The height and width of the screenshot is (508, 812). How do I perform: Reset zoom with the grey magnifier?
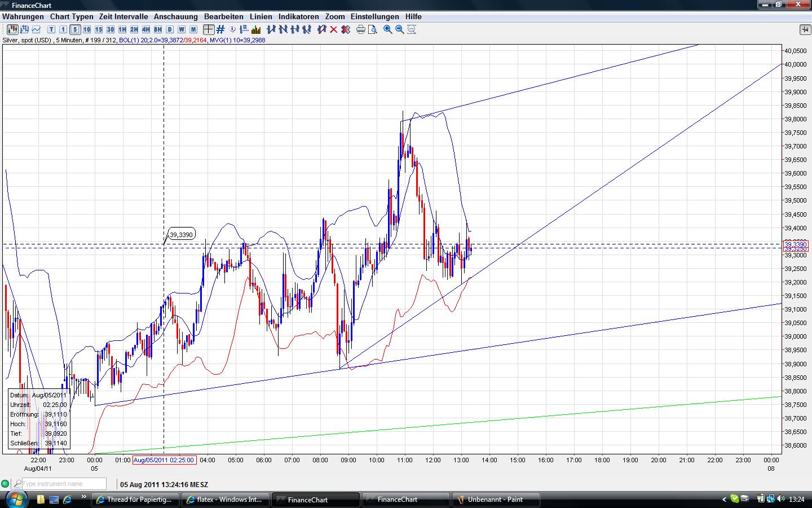(412, 29)
